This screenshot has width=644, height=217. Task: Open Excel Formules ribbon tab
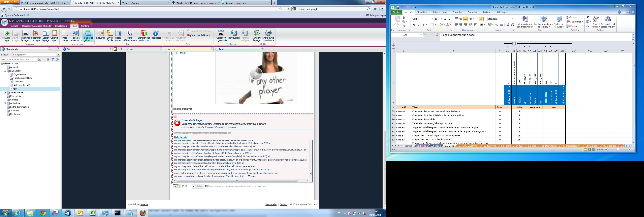[x=457, y=12]
